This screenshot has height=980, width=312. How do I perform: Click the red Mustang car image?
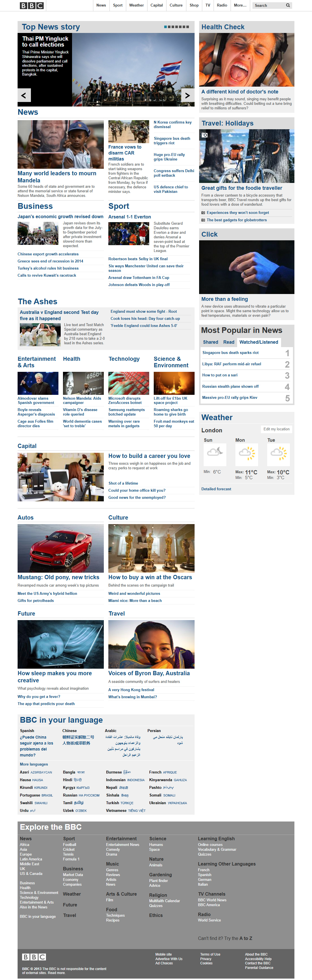click(x=60, y=548)
